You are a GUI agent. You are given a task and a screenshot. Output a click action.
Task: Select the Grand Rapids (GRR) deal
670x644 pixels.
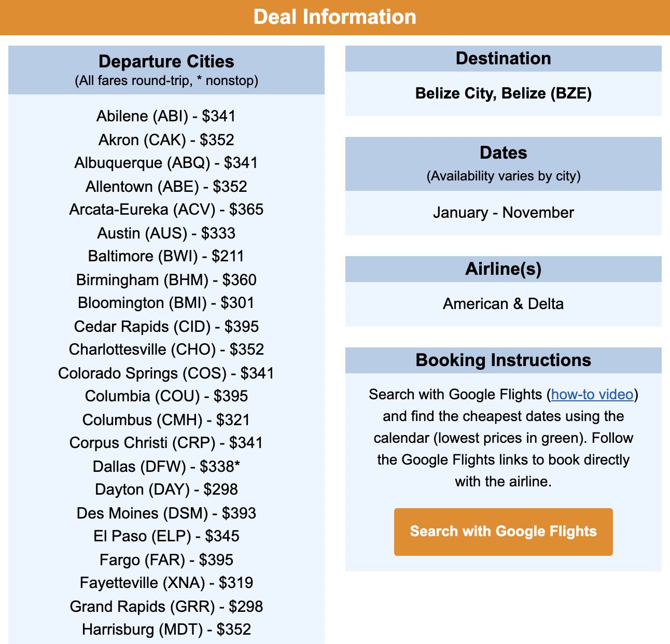166,606
